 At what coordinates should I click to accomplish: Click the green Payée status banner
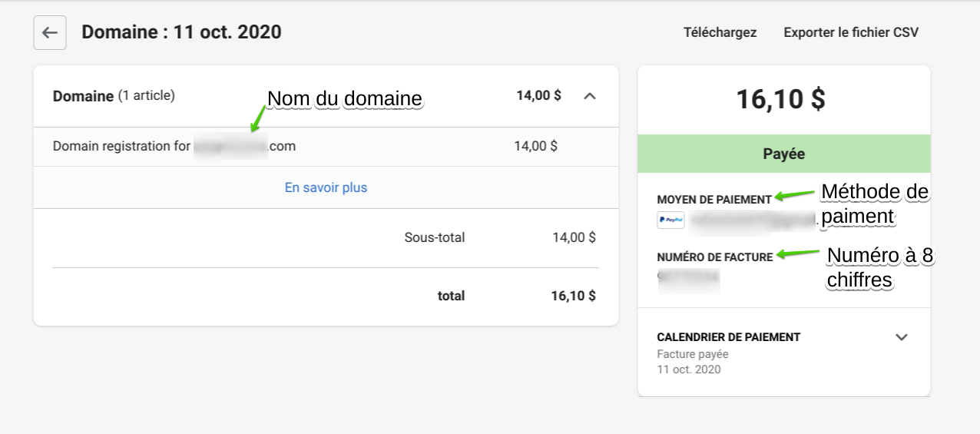coord(783,154)
